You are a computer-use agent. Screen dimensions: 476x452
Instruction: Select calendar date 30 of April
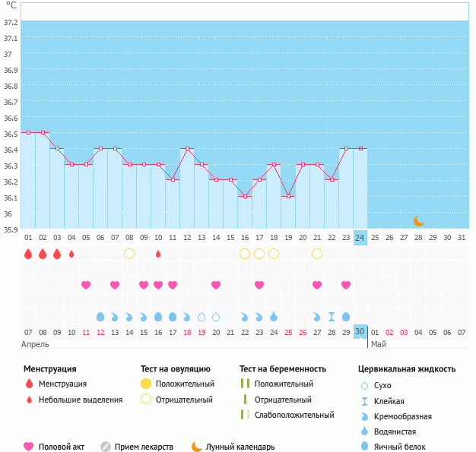coord(360,332)
